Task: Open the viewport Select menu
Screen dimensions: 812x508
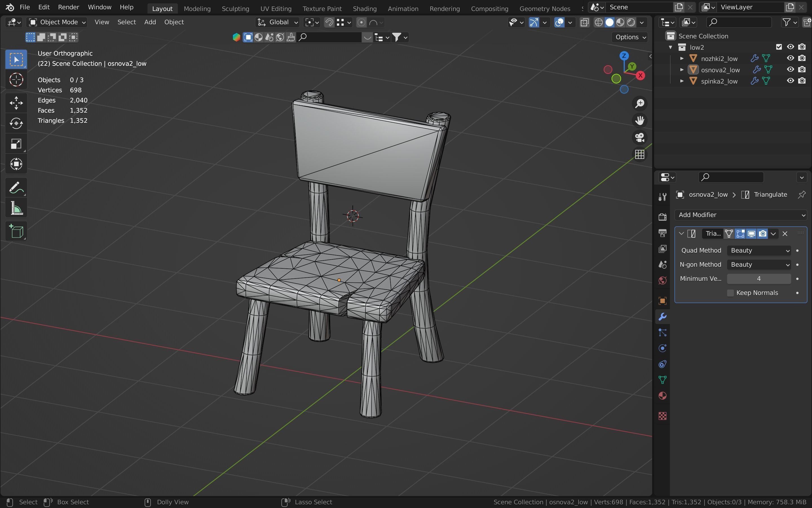Action: point(127,22)
